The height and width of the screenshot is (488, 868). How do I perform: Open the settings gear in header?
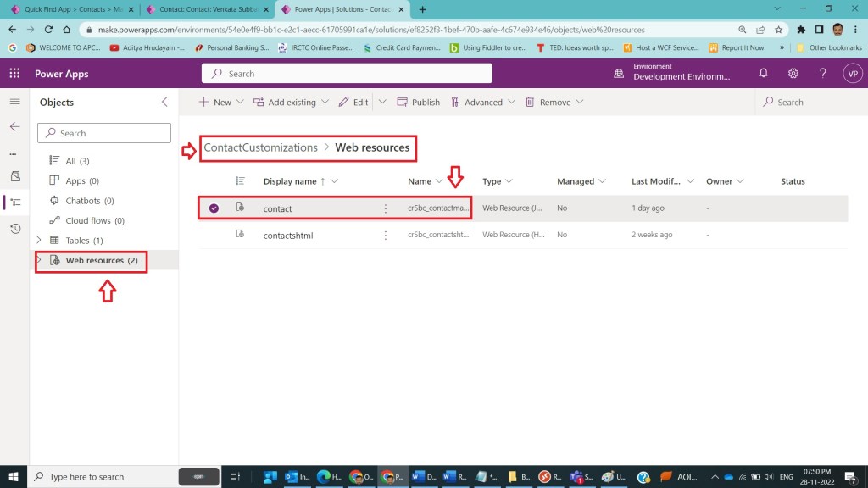click(793, 74)
